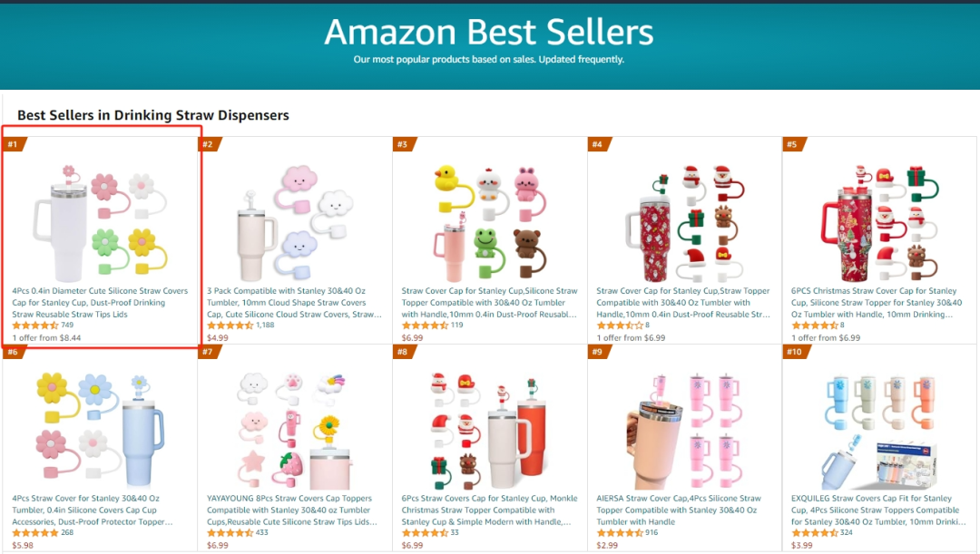
Task: Click the star rating with 1,188 reviews
Action: click(x=230, y=326)
